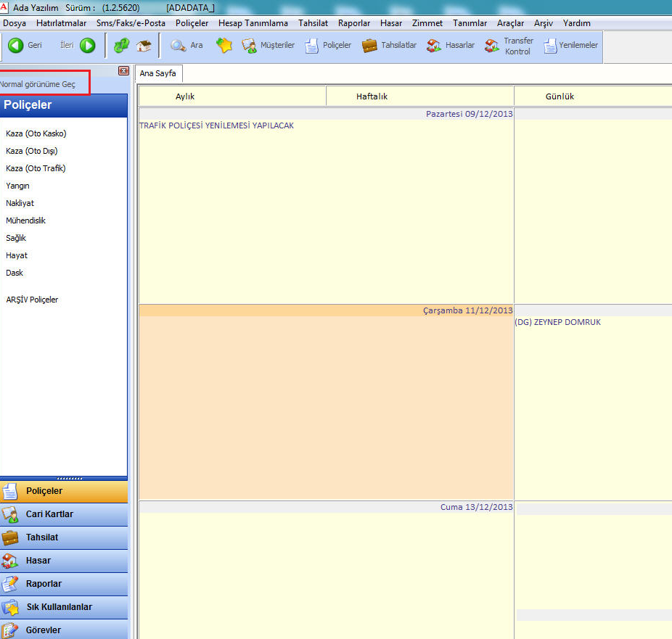Click the yellow star favorites icon

[224, 46]
